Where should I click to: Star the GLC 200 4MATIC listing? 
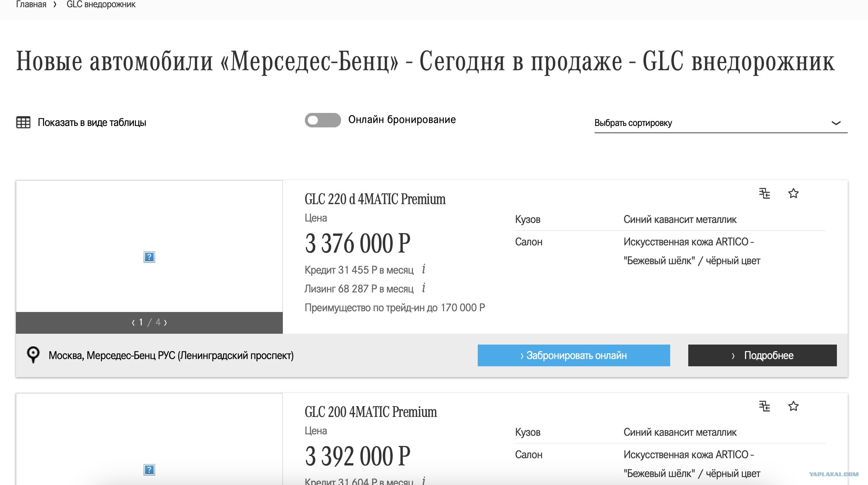pyautogui.click(x=793, y=406)
